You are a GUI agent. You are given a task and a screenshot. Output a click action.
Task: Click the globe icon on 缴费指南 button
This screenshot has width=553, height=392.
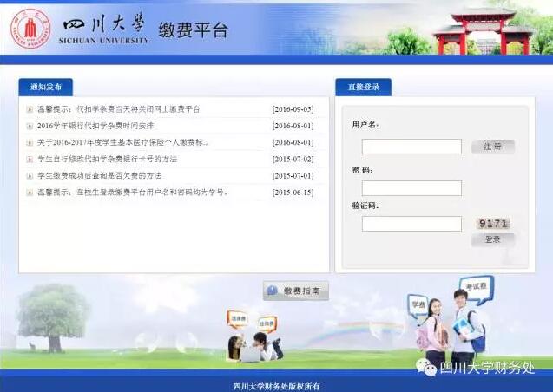(273, 291)
